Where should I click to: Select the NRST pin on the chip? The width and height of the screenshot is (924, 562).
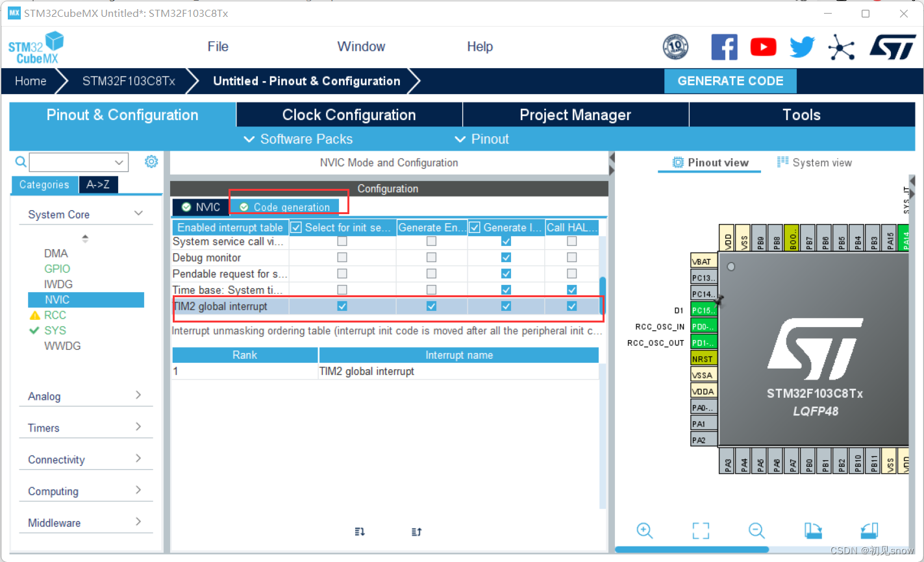[704, 359]
